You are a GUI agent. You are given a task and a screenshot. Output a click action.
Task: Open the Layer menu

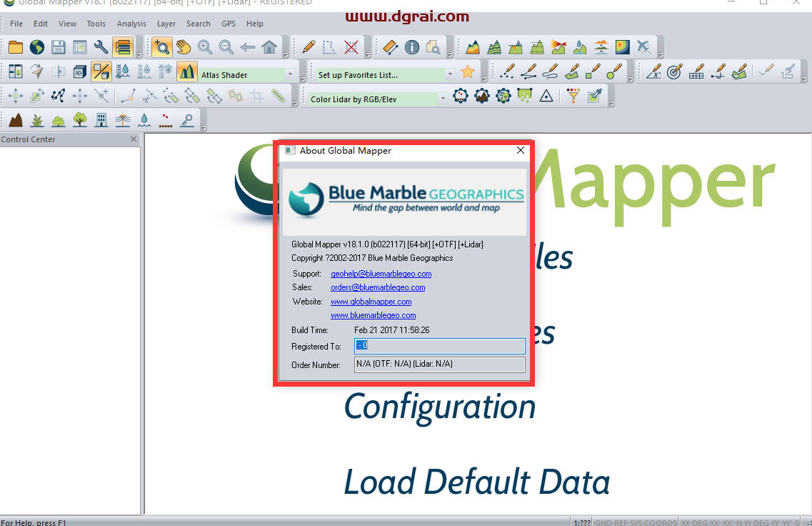[x=166, y=24]
